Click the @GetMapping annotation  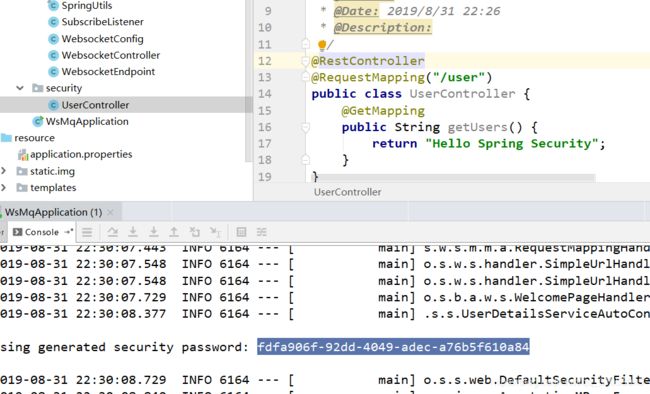click(x=383, y=111)
